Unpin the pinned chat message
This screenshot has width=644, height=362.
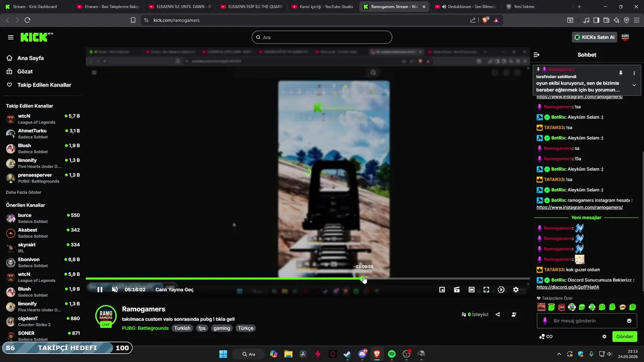click(621, 73)
